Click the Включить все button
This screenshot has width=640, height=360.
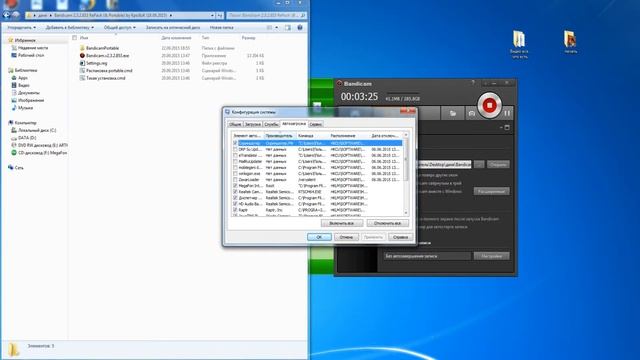[x=342, y=223]
